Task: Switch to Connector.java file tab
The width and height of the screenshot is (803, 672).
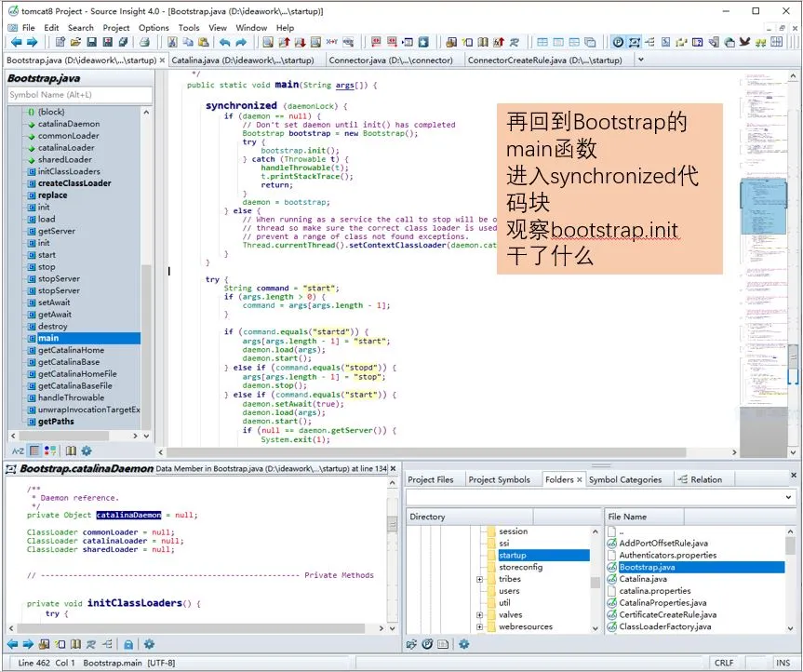Action: point(391,60)
